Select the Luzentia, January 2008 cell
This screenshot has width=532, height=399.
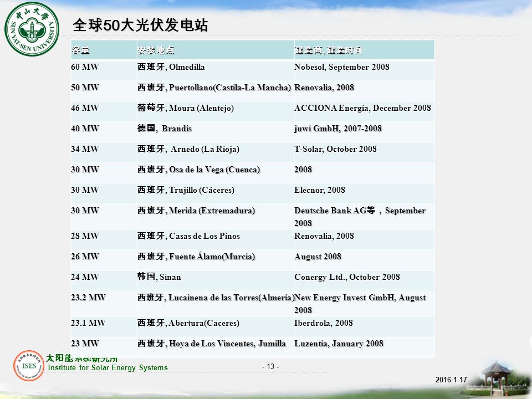click(364, 347)
